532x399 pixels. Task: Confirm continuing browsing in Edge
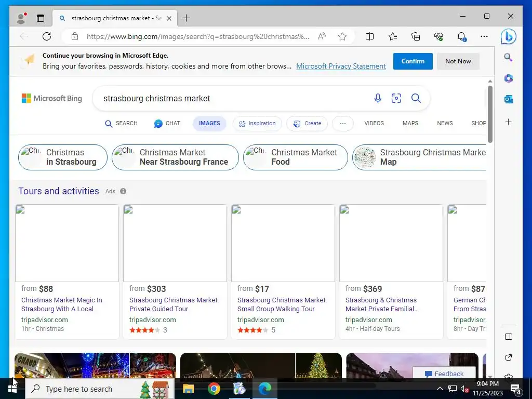[x=413, y=61]
